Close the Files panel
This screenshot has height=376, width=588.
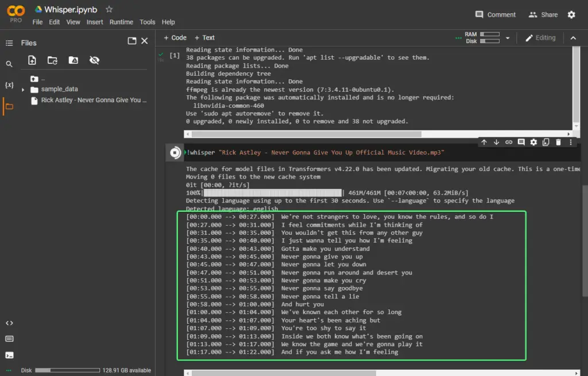pyautogui.click(x=144, y=41)
